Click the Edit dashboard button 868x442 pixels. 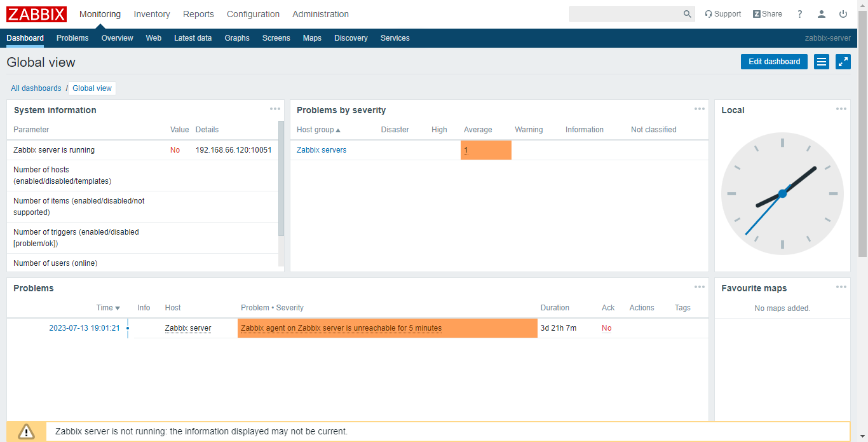click(x=774, y=62)
